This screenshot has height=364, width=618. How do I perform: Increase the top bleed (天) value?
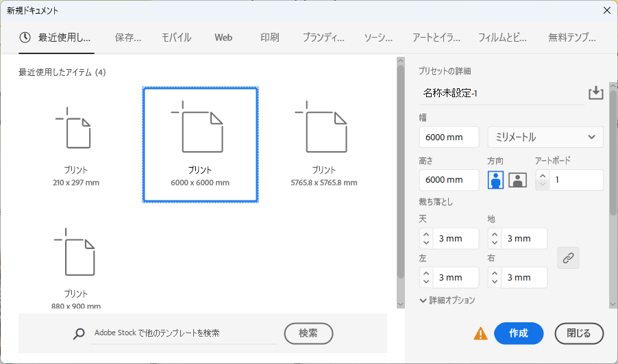point(426,234)
